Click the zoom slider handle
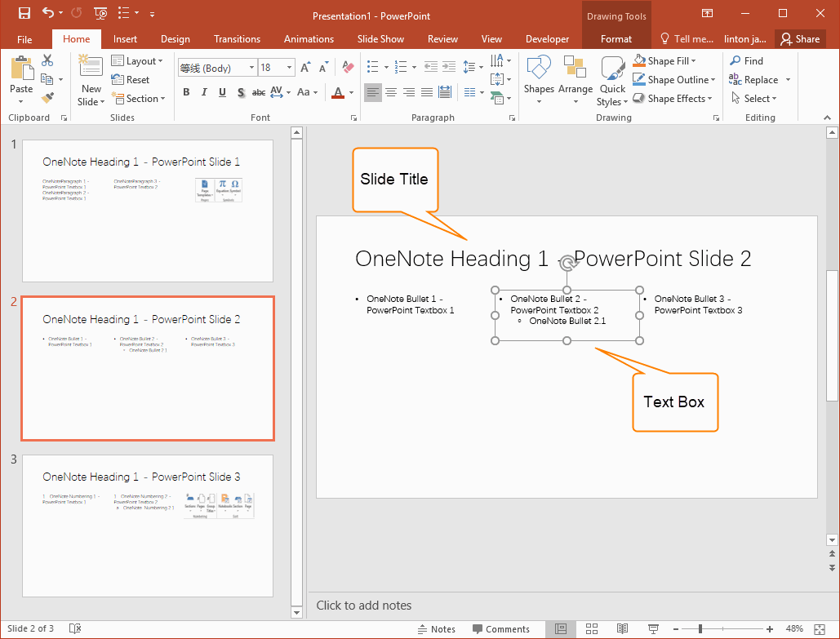Image resolution: width=840 pixels, height=639 pixels. click(x=700, y=629)
